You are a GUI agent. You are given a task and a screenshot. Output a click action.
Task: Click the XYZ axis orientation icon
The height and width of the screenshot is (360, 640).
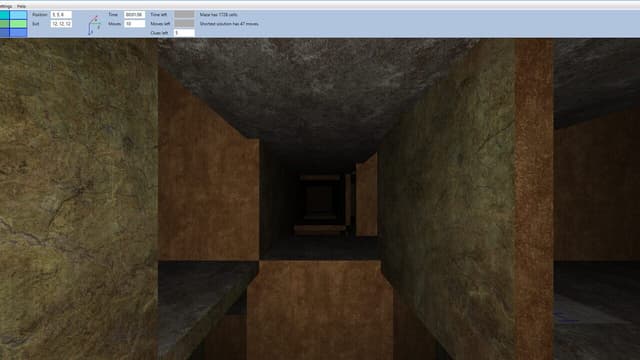pyautogui.click(x=94, y=25)
